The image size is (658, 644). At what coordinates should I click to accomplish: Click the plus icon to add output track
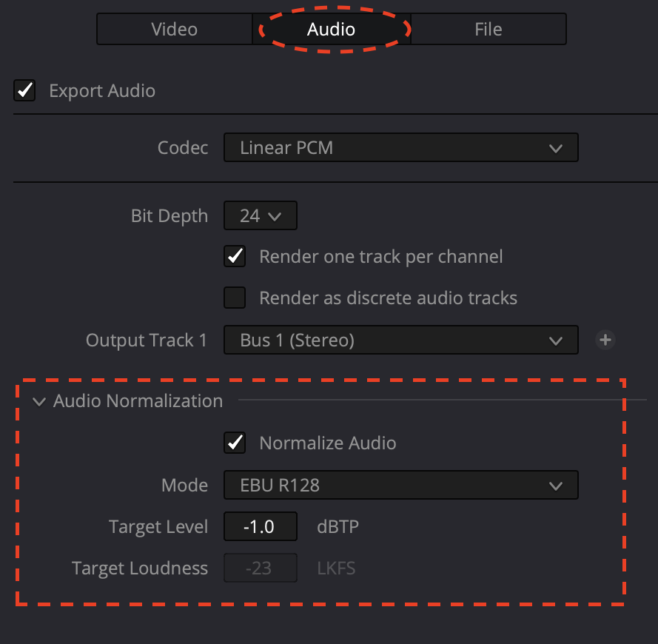pos(605,340)
